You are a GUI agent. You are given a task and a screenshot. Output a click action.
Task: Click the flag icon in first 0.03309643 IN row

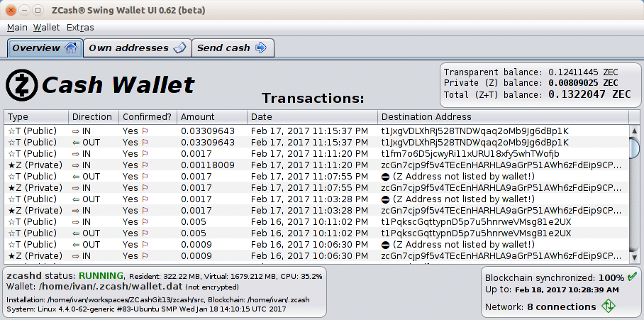[144, 131]
